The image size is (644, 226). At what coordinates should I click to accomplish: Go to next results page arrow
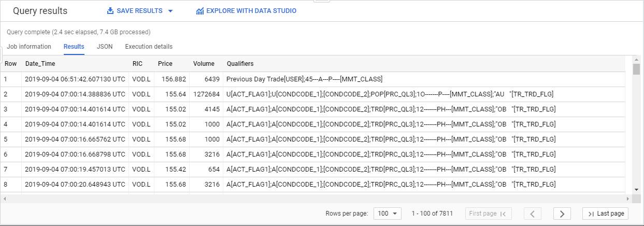[x=562, y=214]
